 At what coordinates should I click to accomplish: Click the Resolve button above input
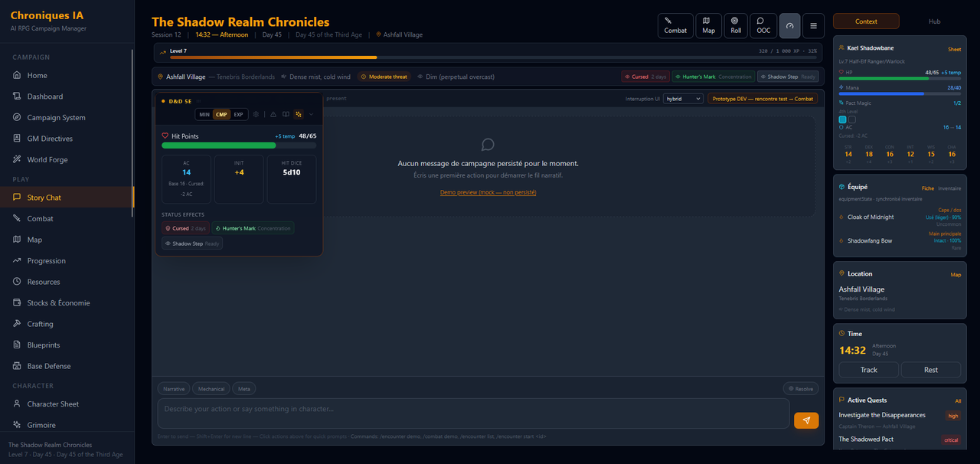[800, 389]
